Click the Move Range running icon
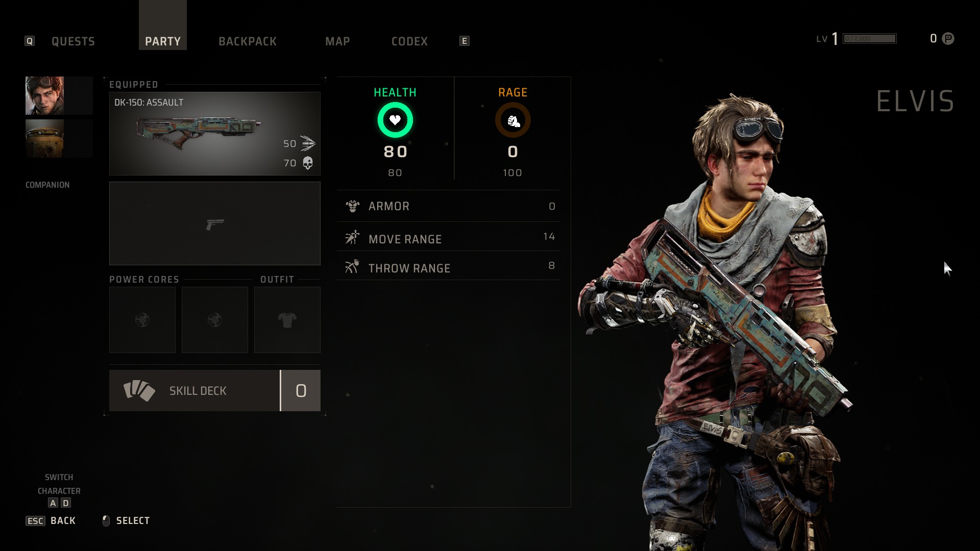 (x=352, y=237)
